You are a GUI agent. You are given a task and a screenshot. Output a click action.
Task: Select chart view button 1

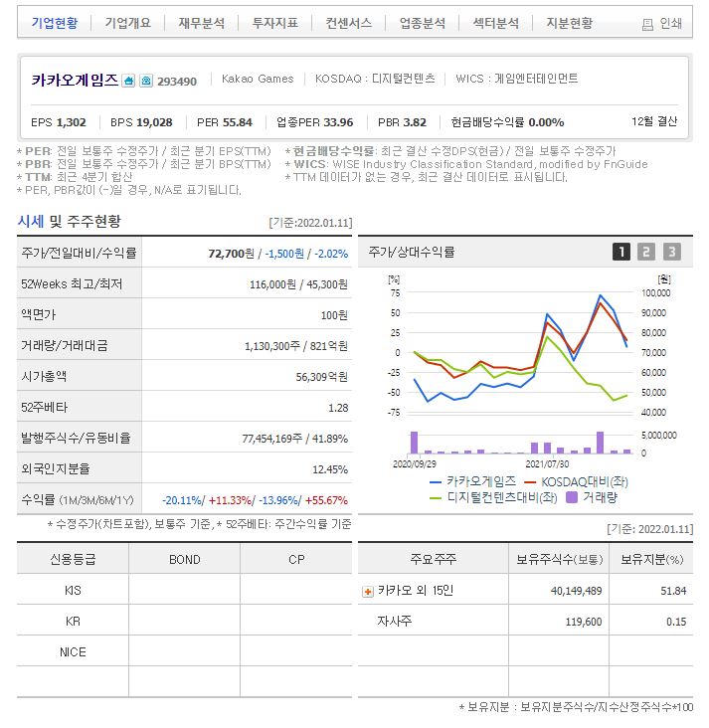[621, 252]
